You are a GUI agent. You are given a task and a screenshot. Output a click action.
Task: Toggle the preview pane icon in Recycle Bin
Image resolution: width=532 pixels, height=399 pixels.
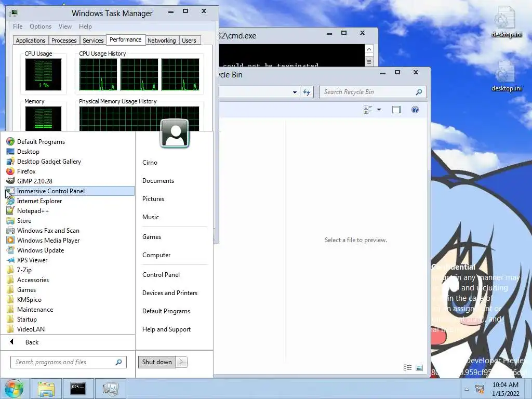point(396,110)
